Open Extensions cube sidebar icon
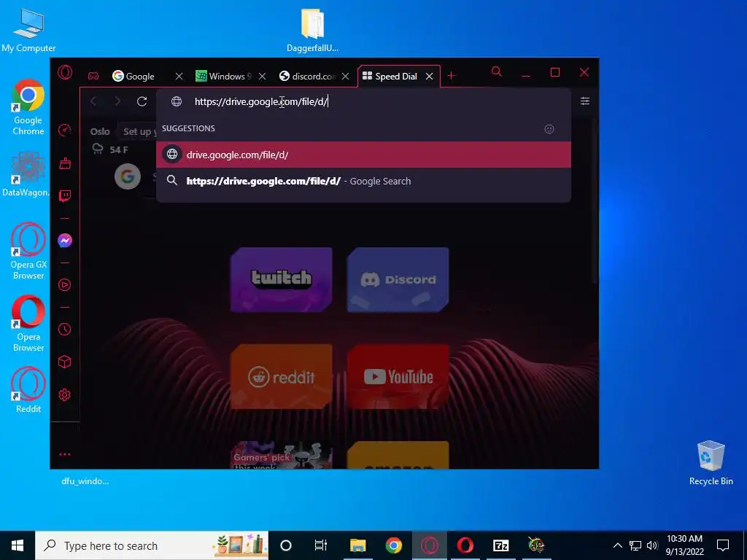This screenshot has width=747, height=560. pyautogui.click(x=65, y=362)
